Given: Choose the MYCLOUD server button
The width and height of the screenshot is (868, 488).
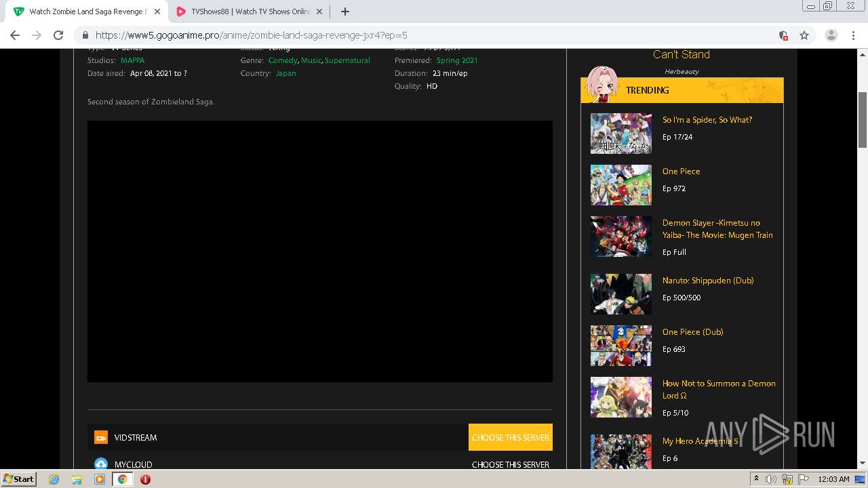Looking at the screenshot, I should 511,464.
